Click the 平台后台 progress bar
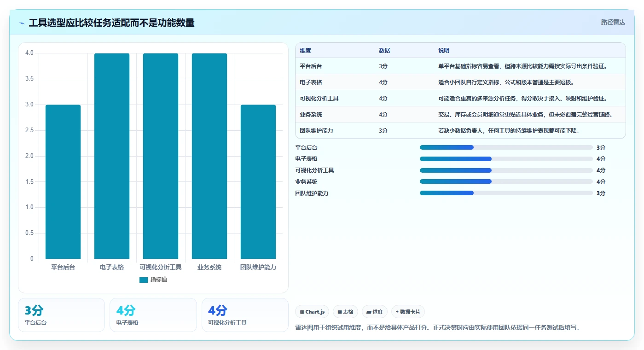The image size is (644, 350). pyautogui.click(x=506, y=147)
